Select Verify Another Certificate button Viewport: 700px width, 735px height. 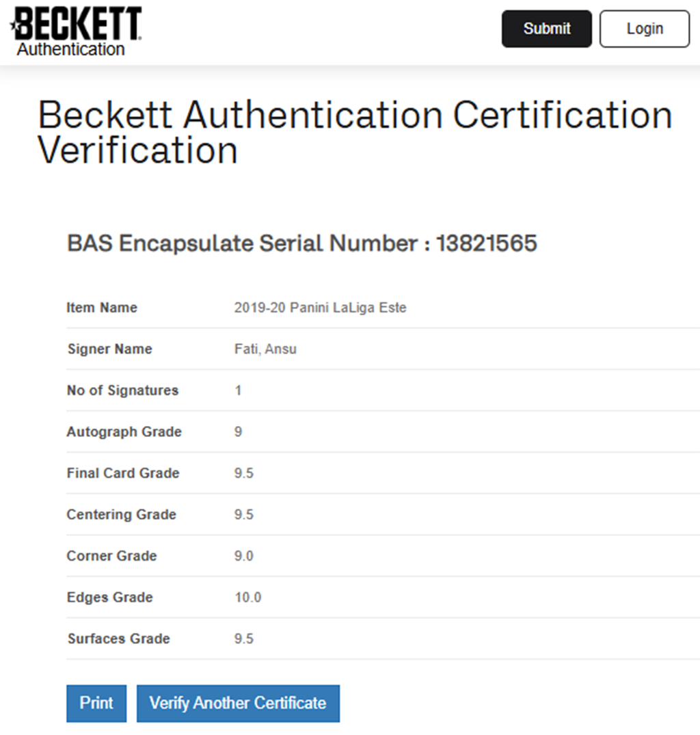[x=238, y=703]
